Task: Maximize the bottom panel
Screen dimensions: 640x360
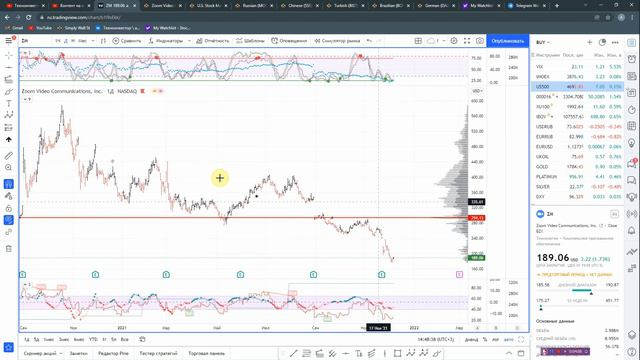Action: (521, 353)
